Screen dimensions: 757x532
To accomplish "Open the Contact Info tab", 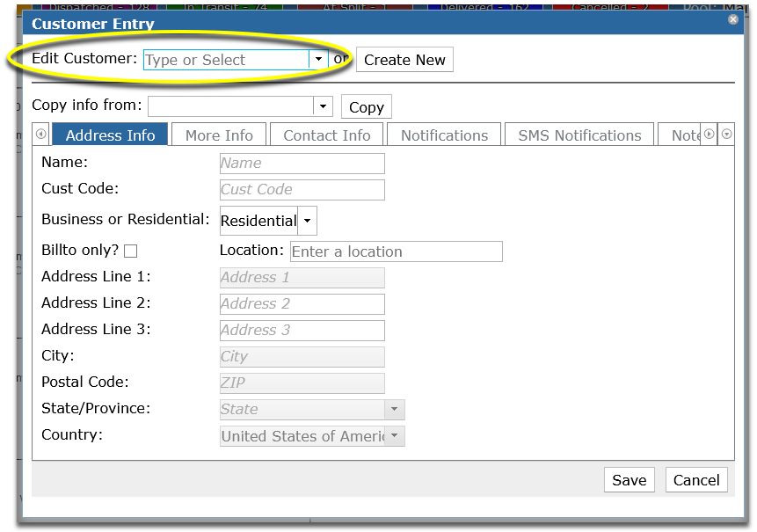I will tap(327, 135).
